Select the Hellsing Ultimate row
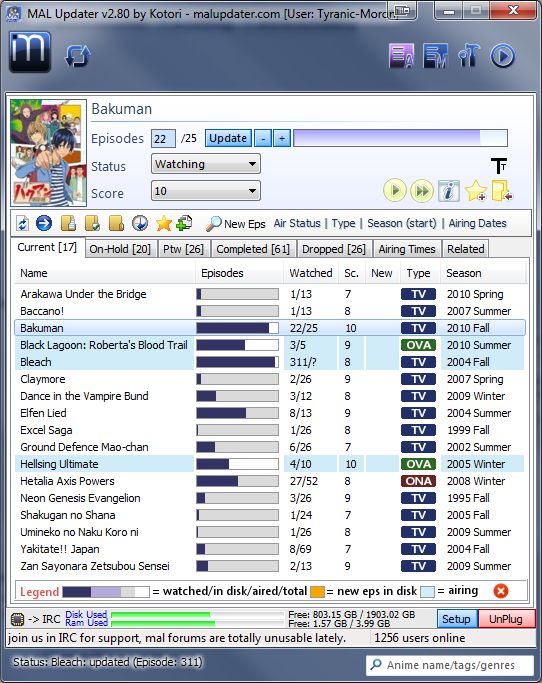 (x=270, y=464)
